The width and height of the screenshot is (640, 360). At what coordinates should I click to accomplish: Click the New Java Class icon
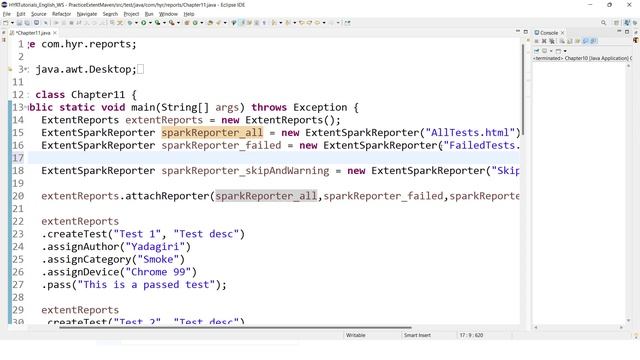tap(195, 23)
